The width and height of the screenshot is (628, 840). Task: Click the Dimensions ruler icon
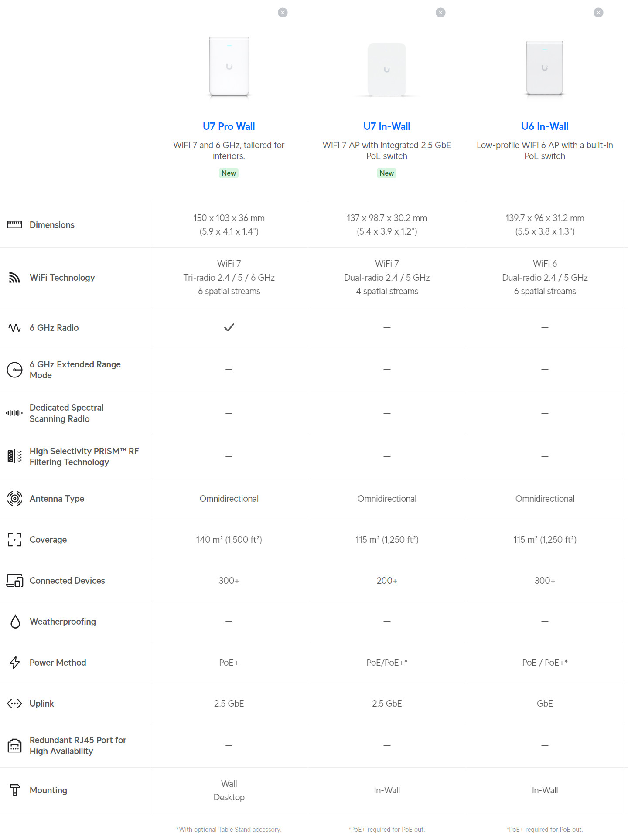[x=14, y=224]
